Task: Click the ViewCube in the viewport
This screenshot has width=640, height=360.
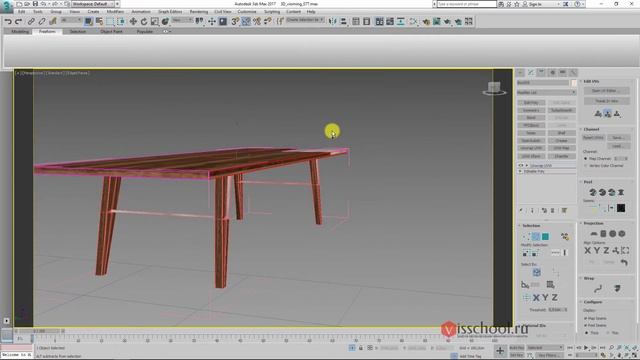Action: tap(494, 88)
